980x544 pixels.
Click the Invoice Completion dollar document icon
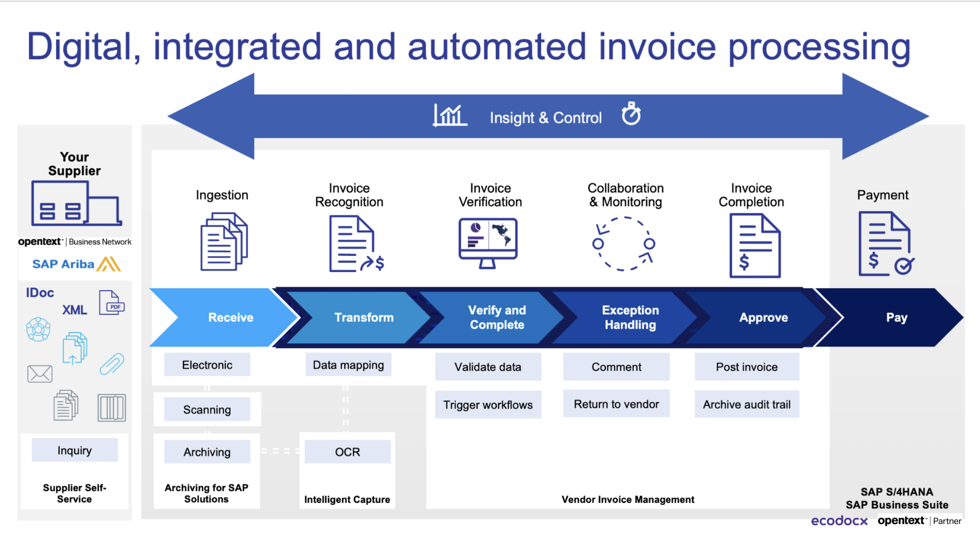(x=755, y=245)
